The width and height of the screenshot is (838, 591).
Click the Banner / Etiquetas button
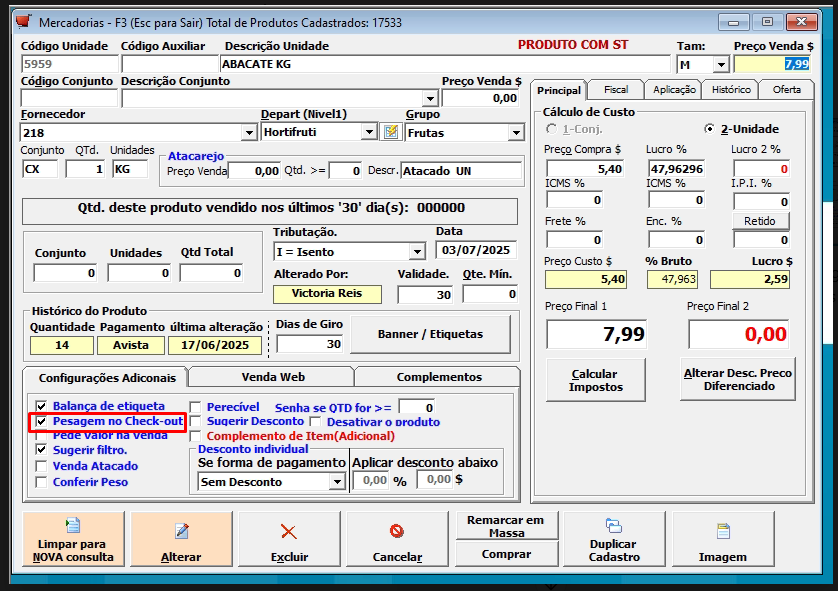pyautogui.click(x=430, y=334)
